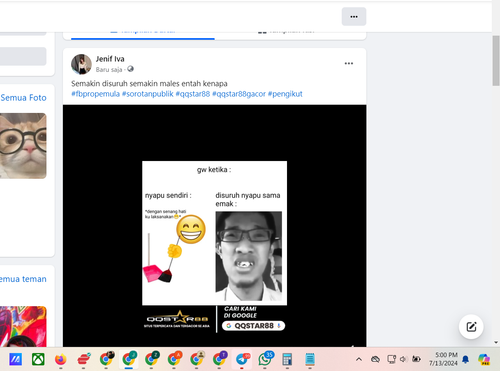Image resolution: width=500 pixels, height=371 pixels.
Task: Open the #qqstar88gacor hashtag
Action: tap(239, 94)
